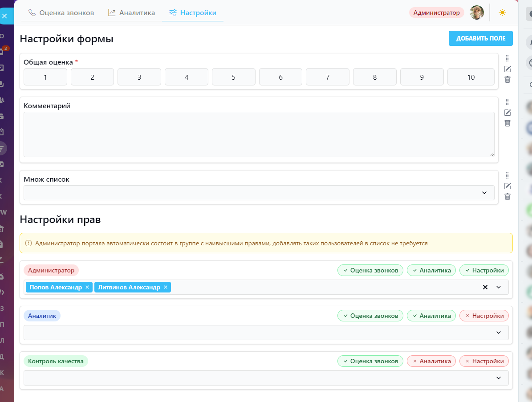Image resolution: width=532 pixels, height=402 pixels.
Task: Click edit icon for Множ список field
Action: pos(507,186)
